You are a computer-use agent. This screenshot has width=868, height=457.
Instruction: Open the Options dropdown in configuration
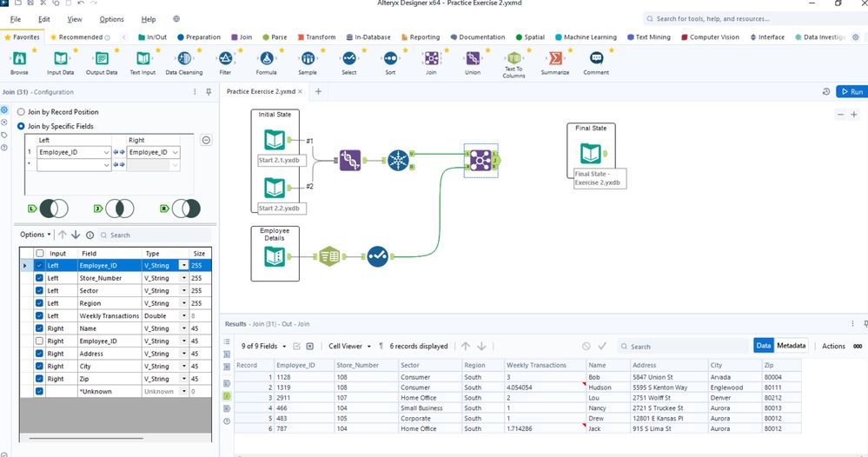pyautogui.click(x=36, y=235)
